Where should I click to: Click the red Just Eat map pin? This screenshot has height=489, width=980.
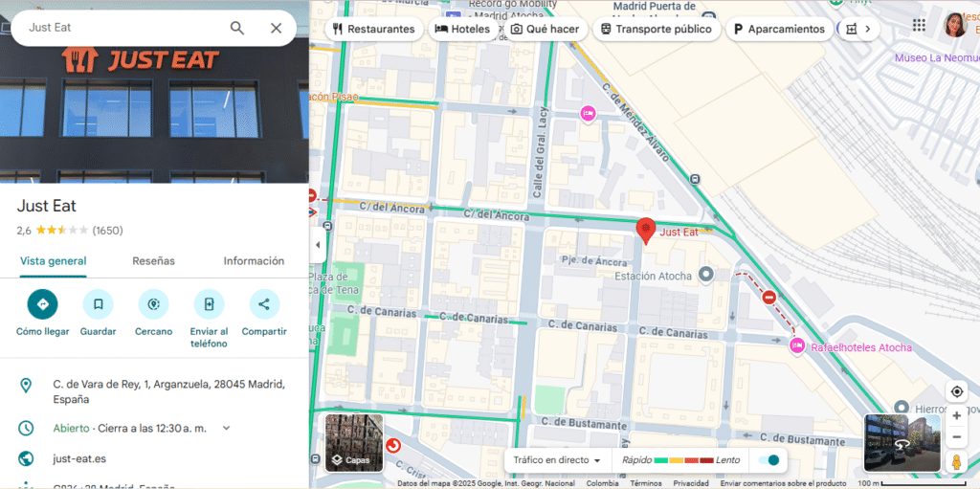click(645, 231)
